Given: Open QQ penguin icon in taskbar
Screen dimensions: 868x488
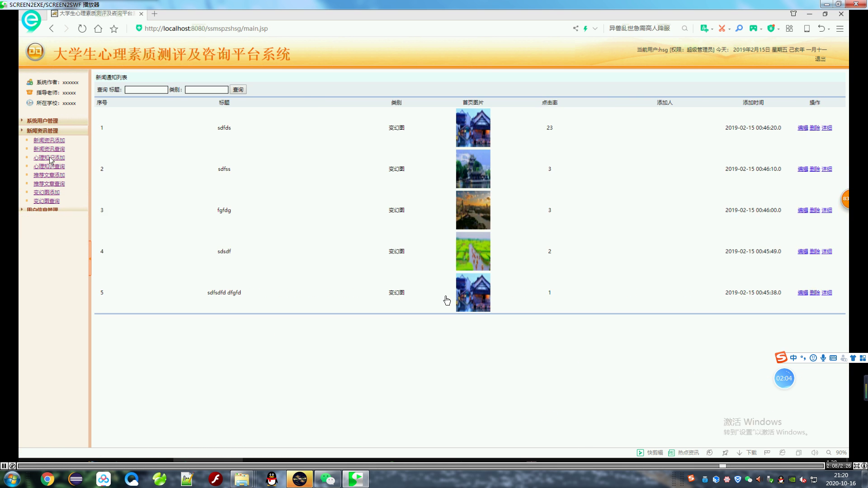Looking at the screenshot, I should click(271, 479).
